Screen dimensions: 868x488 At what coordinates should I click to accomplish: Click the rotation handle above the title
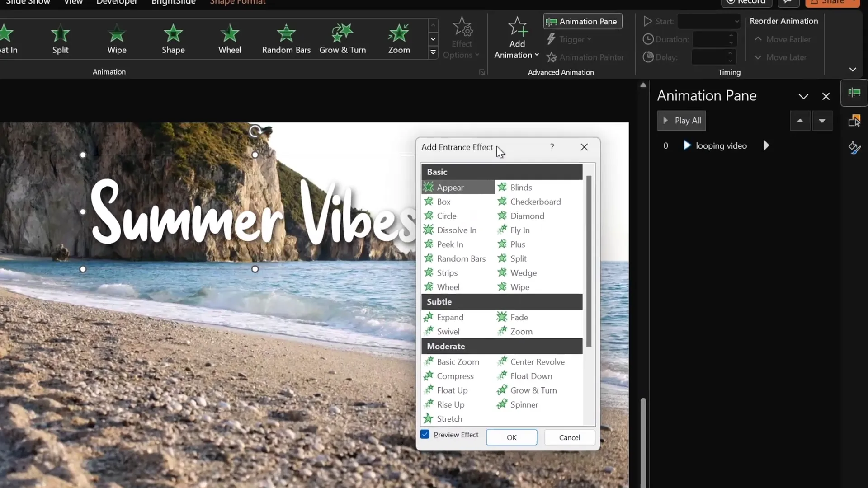[255, 131]
